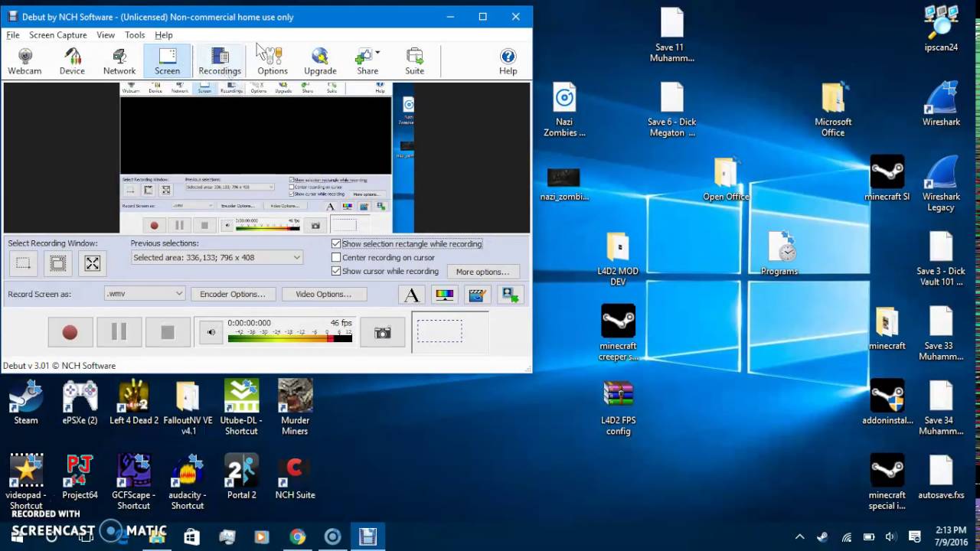This screenshot has width=980, height=551.
Task: Click Video Options... button
Action: (323, 294)
